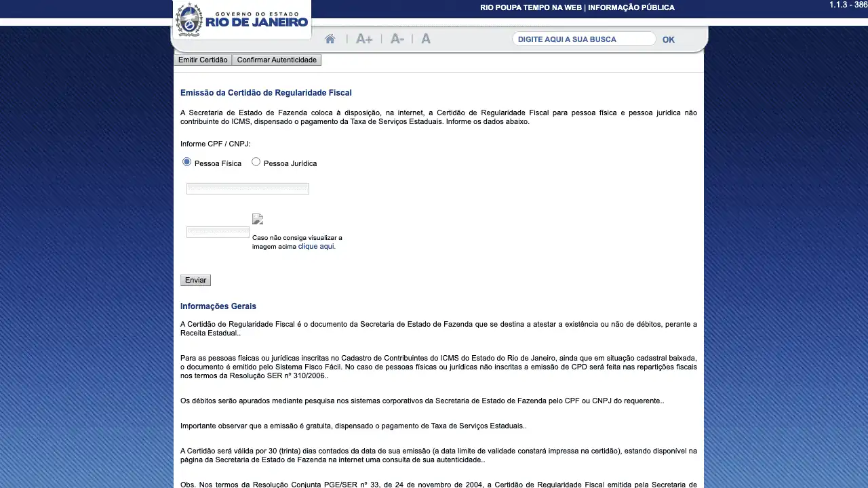Increase font size with A+ icon
This screenshot has height=488, width=868.
[364, 39]
